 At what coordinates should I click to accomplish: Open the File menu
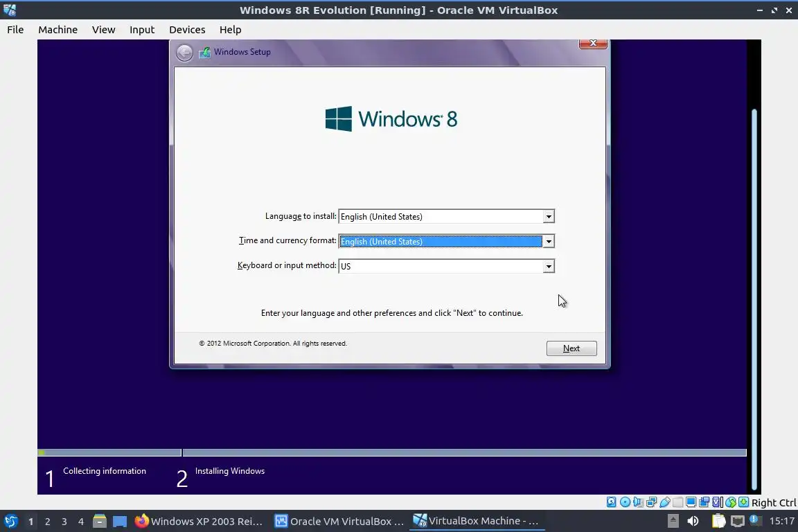coord(15,30)
